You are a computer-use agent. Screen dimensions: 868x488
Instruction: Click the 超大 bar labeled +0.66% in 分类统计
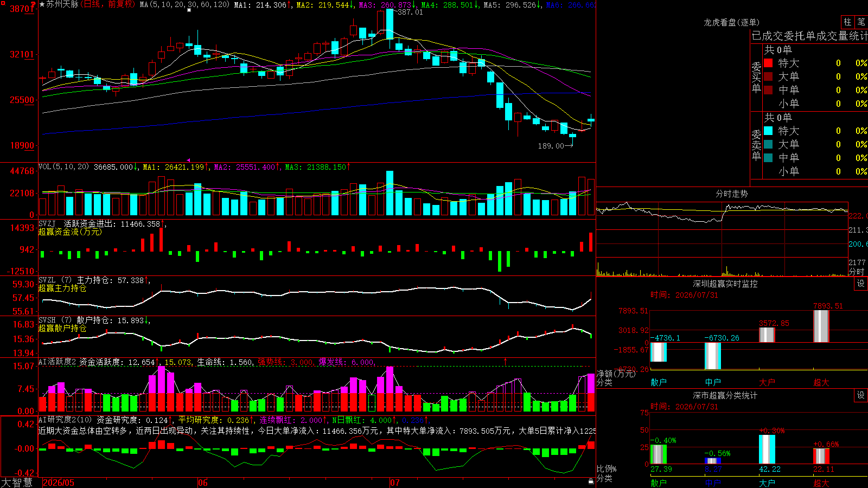click(x=821, y=456)
